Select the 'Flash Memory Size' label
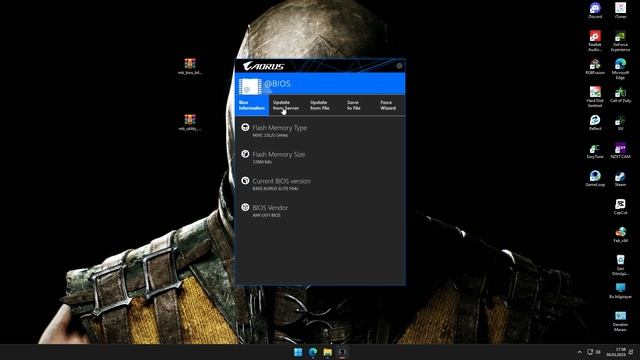Viewport: 640px width, 360px height. click(279, 154)
